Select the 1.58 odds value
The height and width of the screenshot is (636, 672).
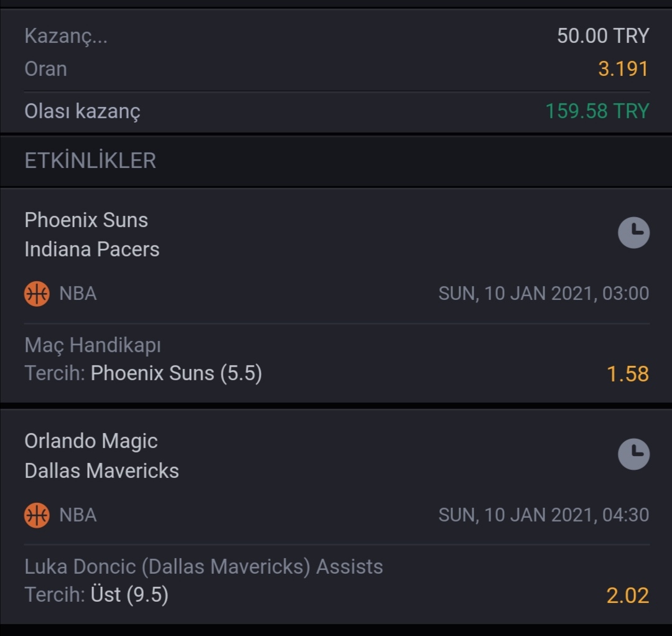click(628, 374)
